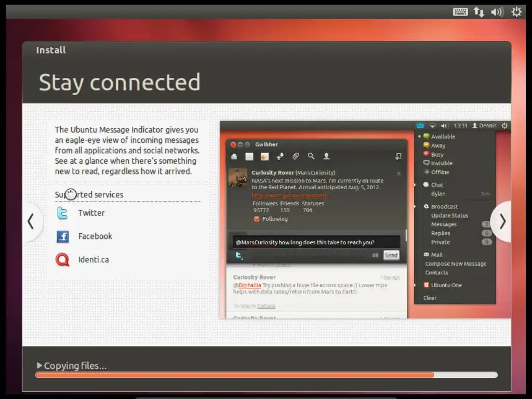Image resolution: width=532 pixels, height=399 pixels.
Task: Select Gwibber replies orange envelope icon
Action: [x=264, y=156]
